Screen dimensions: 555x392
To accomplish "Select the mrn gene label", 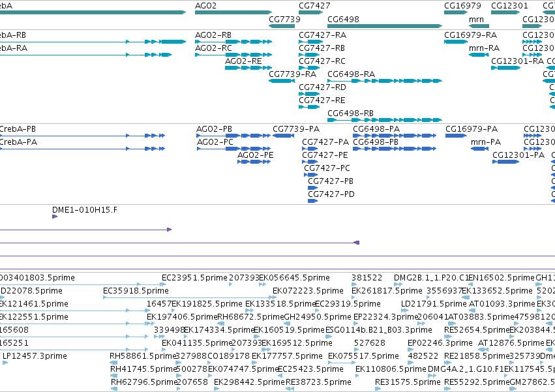I will point(476,19).
